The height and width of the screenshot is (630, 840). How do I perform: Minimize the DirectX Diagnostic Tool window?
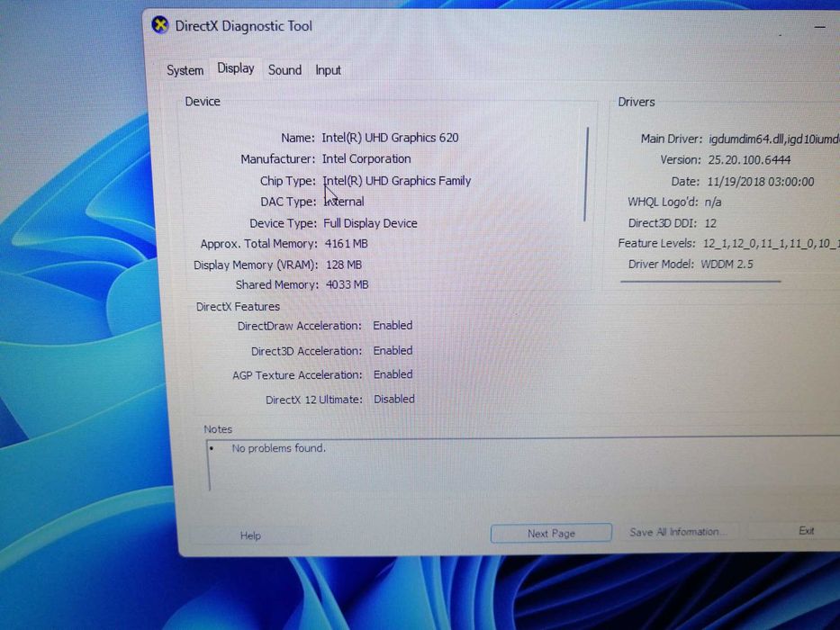click(x=819, y=27)
